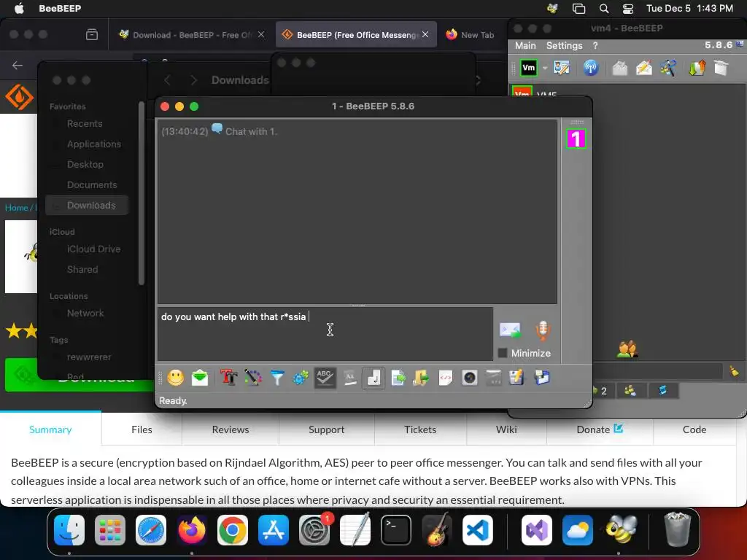Open the Wiki tab on SourceForge page
This screenshot has height=560, width=747.
(x=506, y=429)
